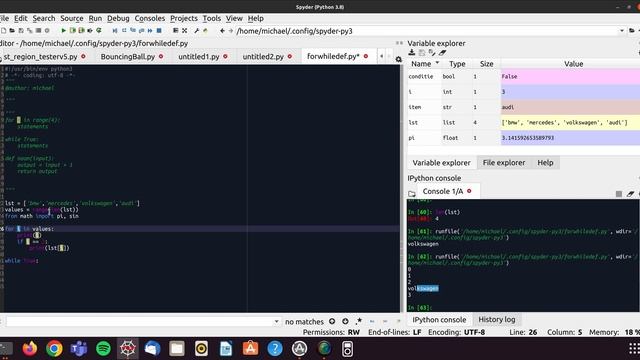Select lst variable's yellow value cell
This screenshot has width=640, height=360.
(x=570, y=122)
